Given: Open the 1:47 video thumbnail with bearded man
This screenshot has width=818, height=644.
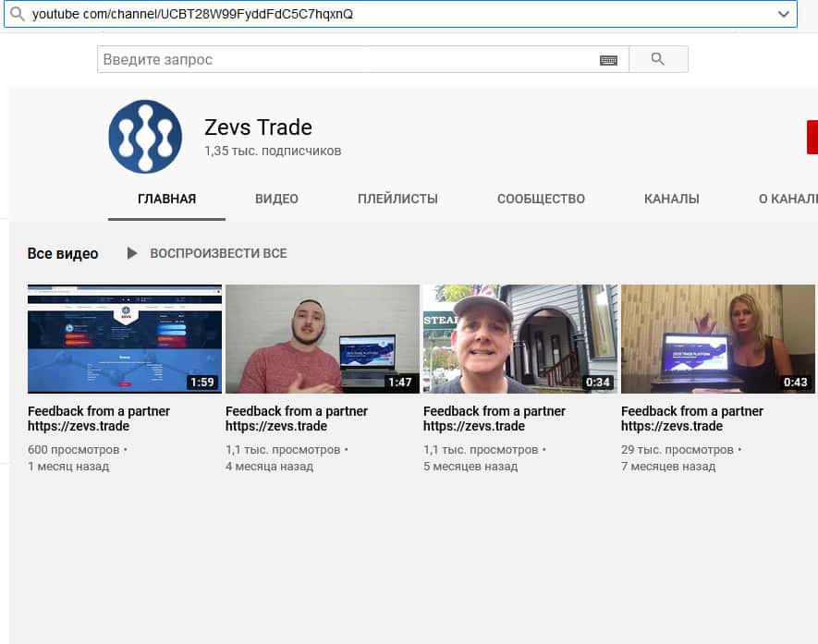Looking at the screenshot, I should click(323, 339).
